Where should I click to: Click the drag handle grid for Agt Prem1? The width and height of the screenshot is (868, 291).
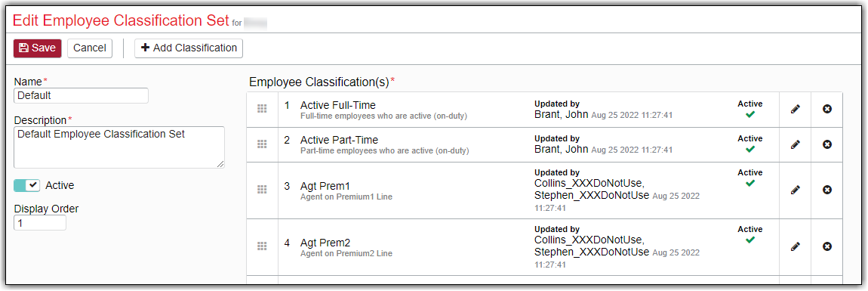click(x=263, y=190)
